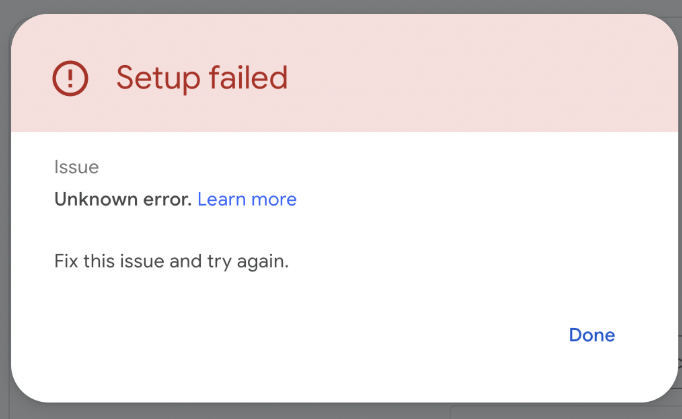This screenshot has width=682, height=419.
Task: Click the Setup failed heading
Action: (x=202, y=78)
